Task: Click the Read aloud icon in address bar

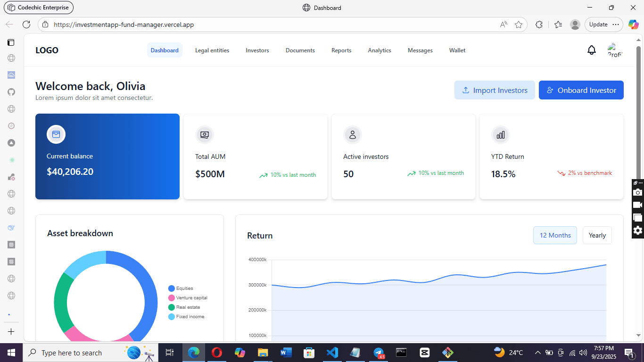Action: tap(504, 25)
